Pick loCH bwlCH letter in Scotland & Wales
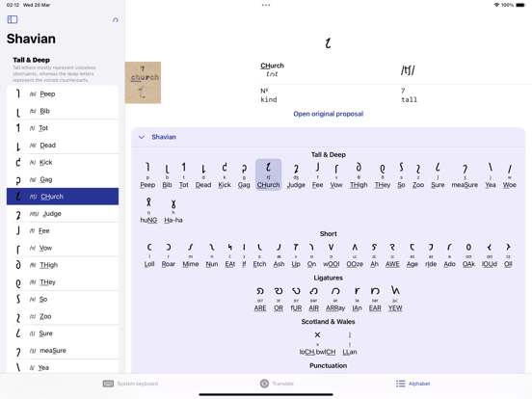 click(x=317, y=343)
